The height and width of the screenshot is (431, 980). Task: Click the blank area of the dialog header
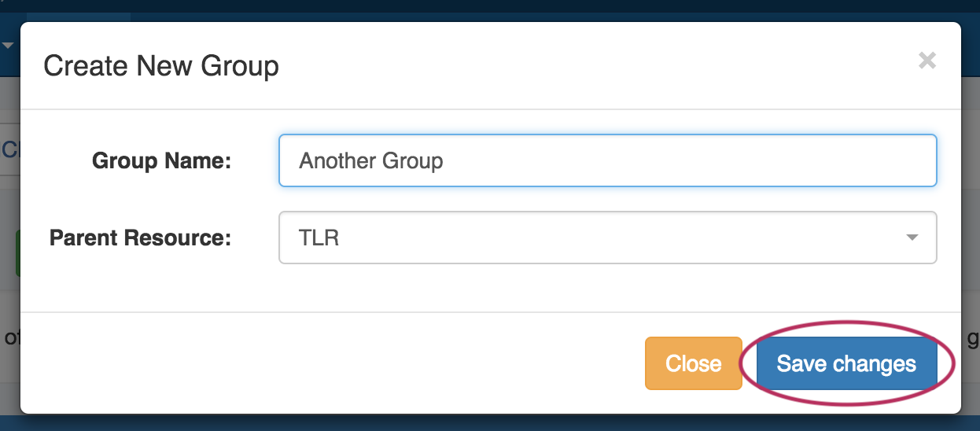(590, 66)
